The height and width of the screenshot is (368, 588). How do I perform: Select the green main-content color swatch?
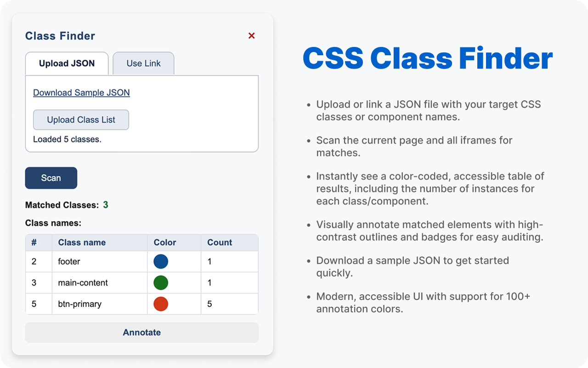pos(161,282)
